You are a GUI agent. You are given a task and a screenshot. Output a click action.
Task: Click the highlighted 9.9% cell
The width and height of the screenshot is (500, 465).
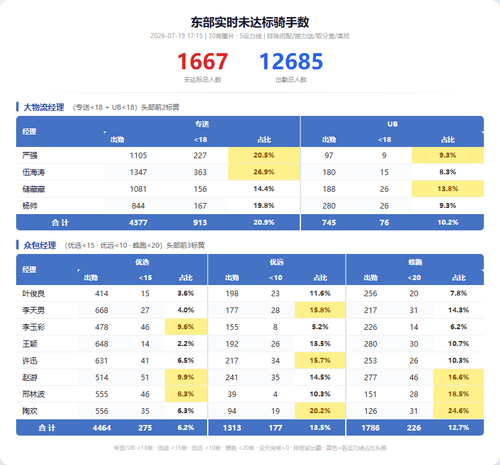186,377
